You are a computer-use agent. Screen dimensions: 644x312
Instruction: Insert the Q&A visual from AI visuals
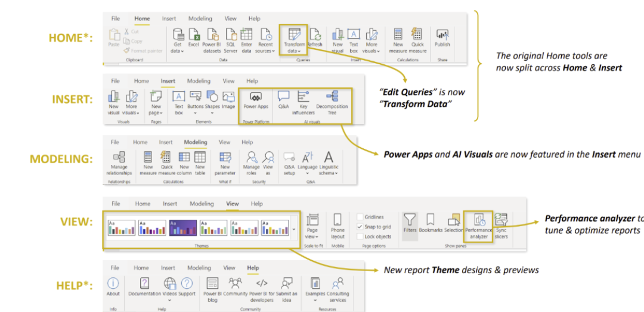click(x=283, y=100)
